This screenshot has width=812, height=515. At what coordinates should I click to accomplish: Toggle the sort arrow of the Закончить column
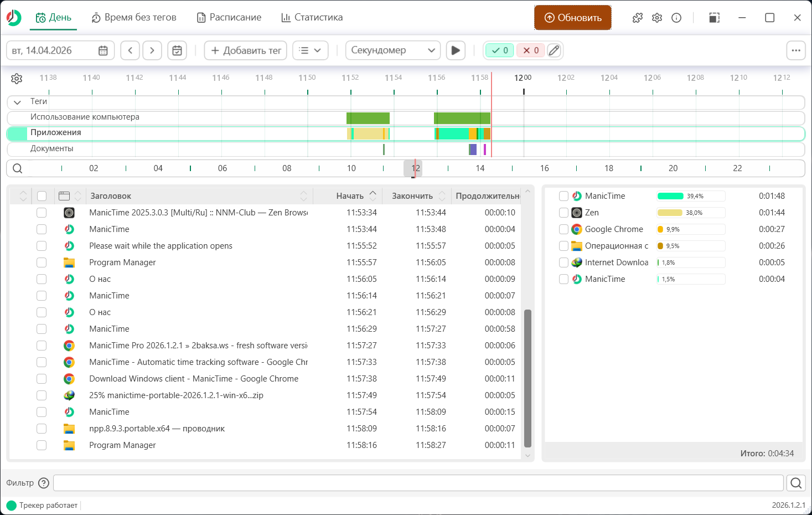point(442,196)
